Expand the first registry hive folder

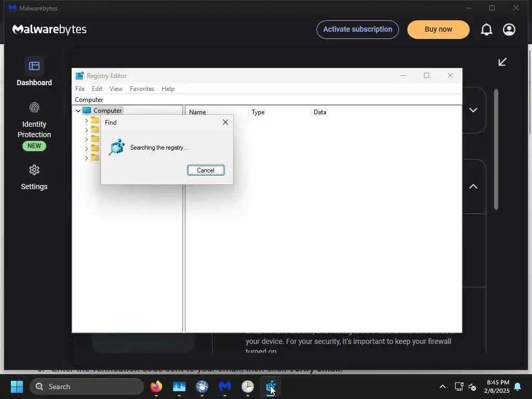(x=87, y=121)
